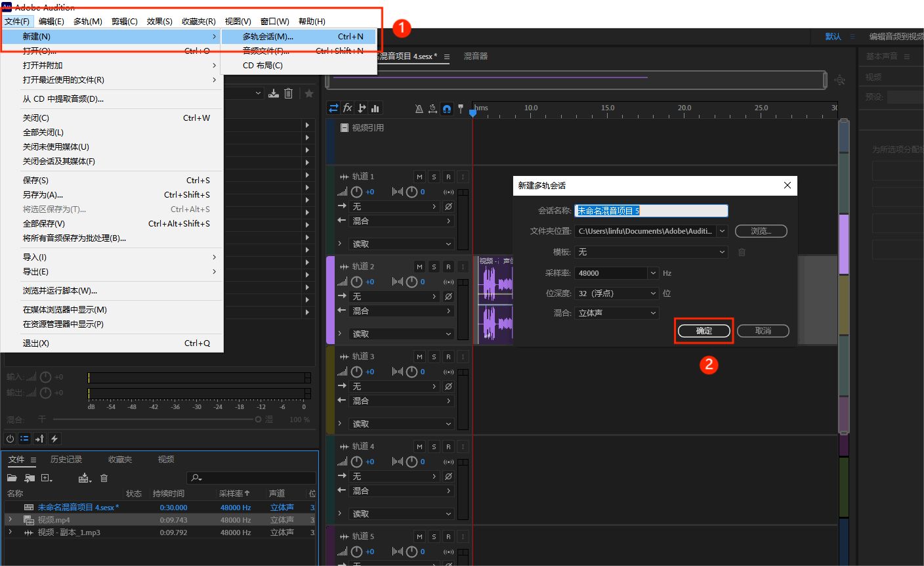Click 确定 to confirm new session
Image resolution: width=924 pixels, height=566 pixels.
point(703,331)
